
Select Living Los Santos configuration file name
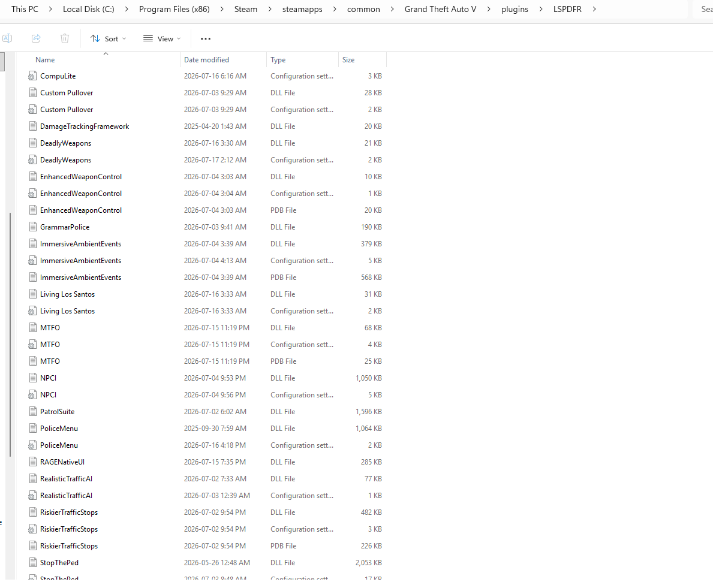[x=67, y=311]
